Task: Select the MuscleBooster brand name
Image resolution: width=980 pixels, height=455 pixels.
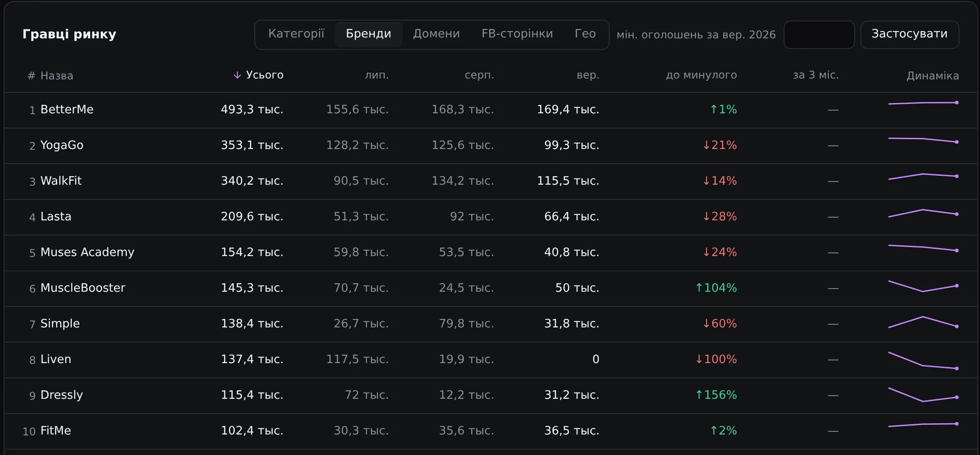Action: tap(83, 288)
